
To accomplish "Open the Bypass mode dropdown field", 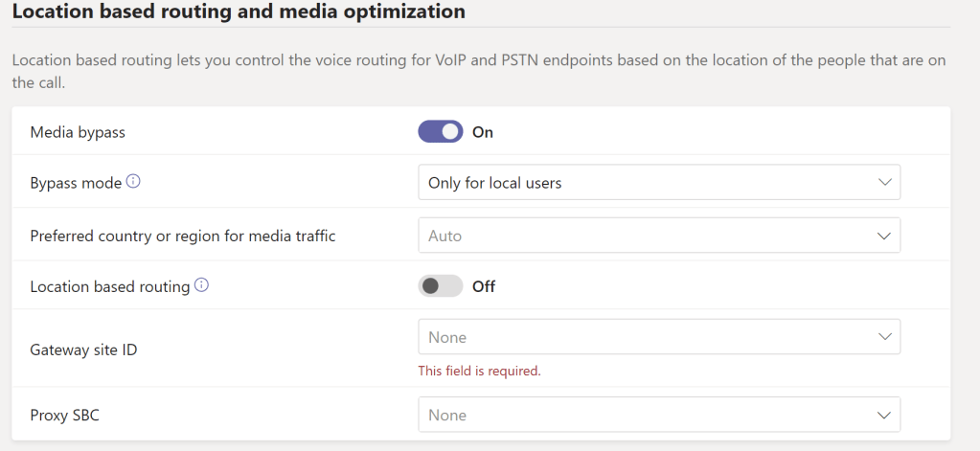I will point(658,183).
